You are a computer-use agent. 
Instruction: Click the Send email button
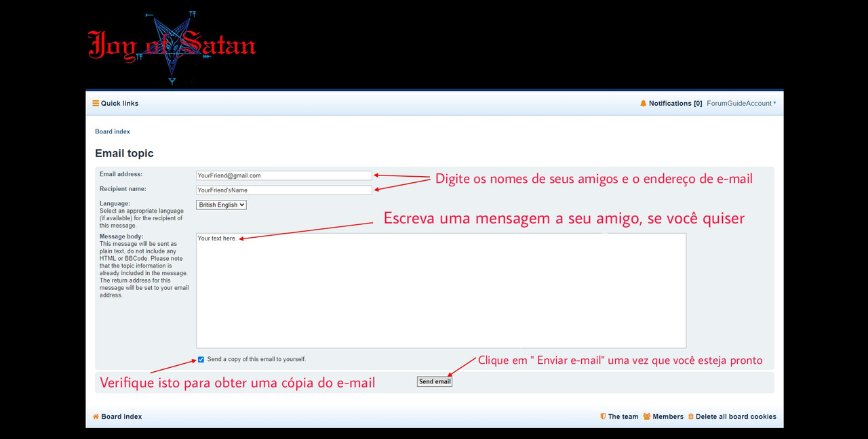click(x=435, y=381)
